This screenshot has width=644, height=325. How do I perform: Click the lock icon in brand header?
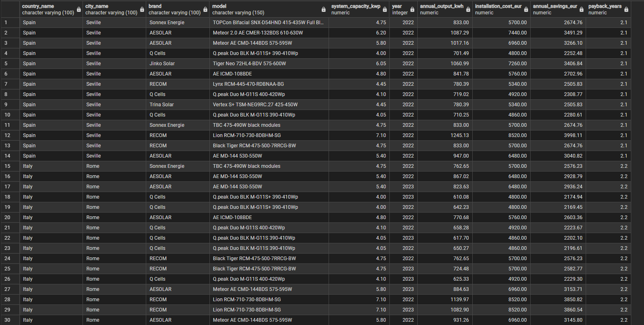tap(205, 9)
